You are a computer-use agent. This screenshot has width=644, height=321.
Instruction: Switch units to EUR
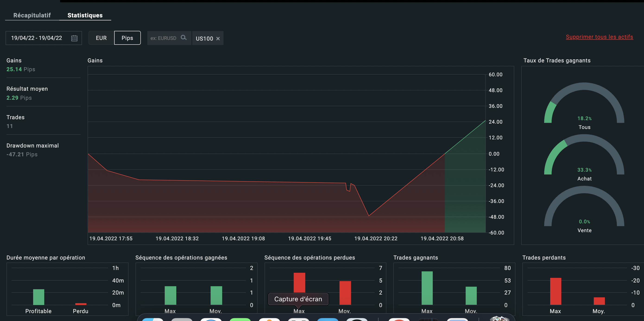101,38
